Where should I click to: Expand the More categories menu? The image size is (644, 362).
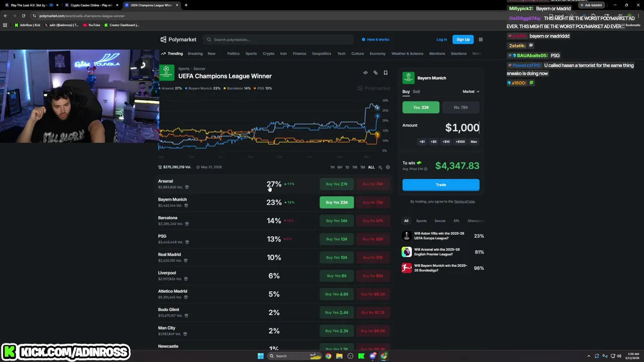(x=477, y=53)
